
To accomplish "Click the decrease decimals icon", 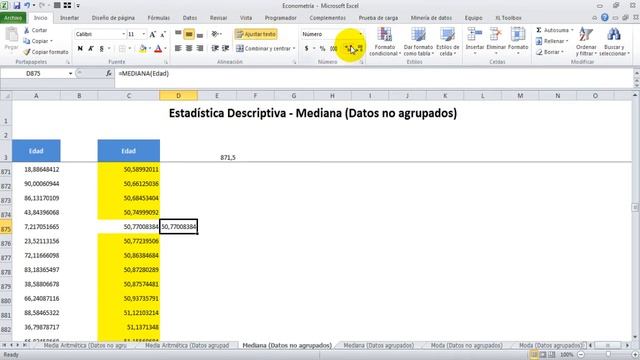I will (x=359, y=49).
